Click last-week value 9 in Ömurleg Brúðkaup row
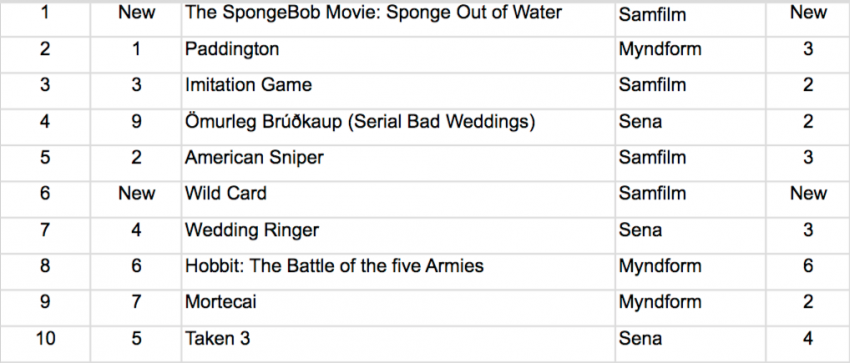850x363 pixels. [136, 127]
